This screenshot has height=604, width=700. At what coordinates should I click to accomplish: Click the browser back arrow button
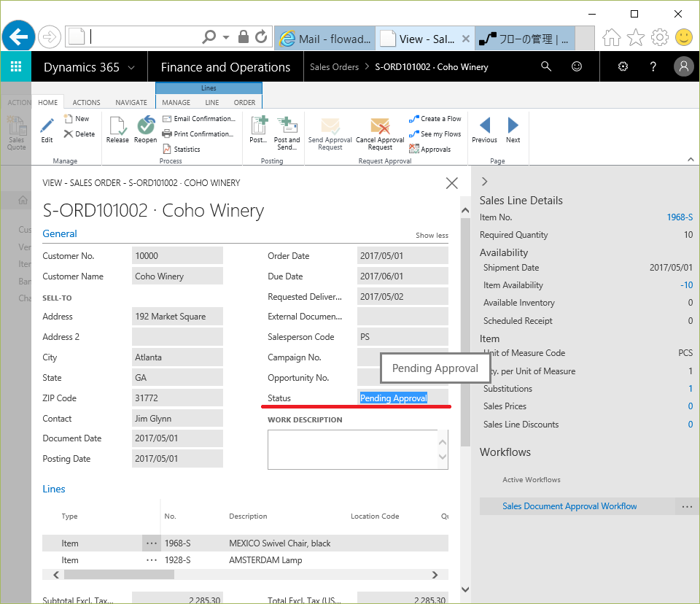[x=18, y=36]
